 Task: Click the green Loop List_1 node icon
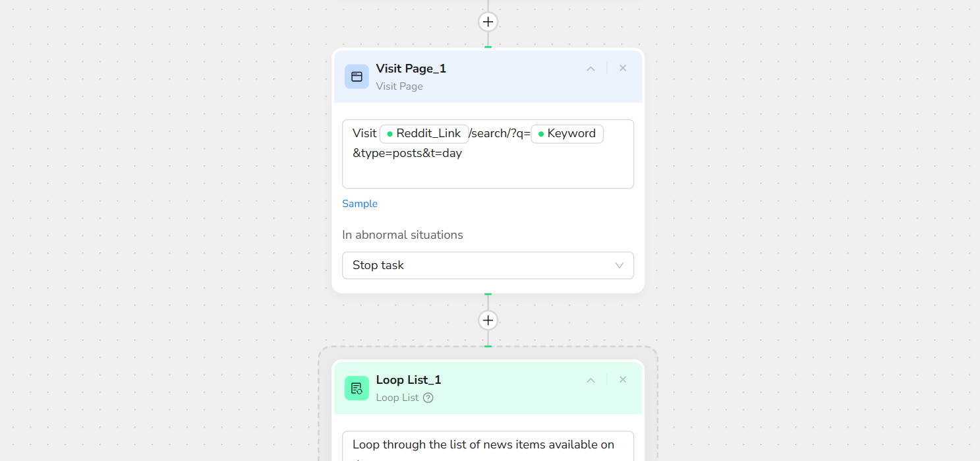(357, 388)
